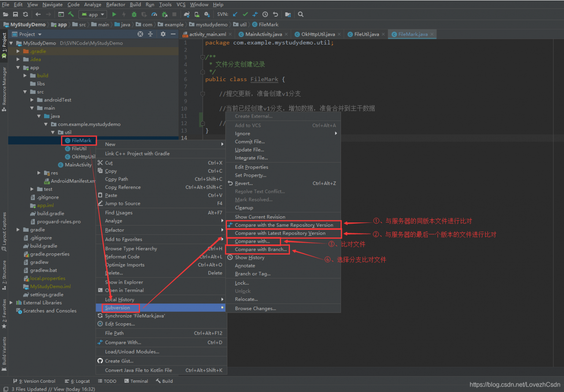Click the locate target icon in Project panel
The image size is (564, 392).
[x=140, y=34]
